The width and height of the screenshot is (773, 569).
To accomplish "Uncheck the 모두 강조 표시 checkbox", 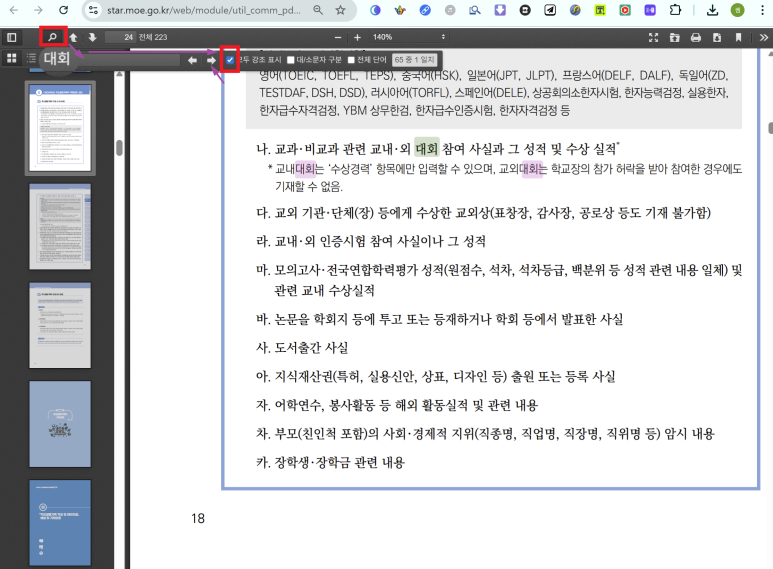I will click(230, 60).
